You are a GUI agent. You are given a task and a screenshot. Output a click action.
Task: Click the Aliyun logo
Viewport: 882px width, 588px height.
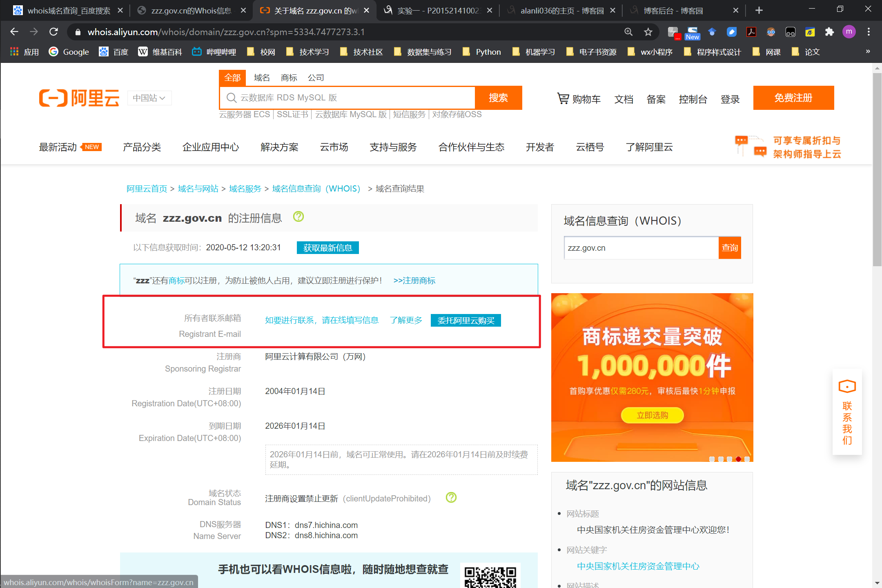[x=79, y=98]
